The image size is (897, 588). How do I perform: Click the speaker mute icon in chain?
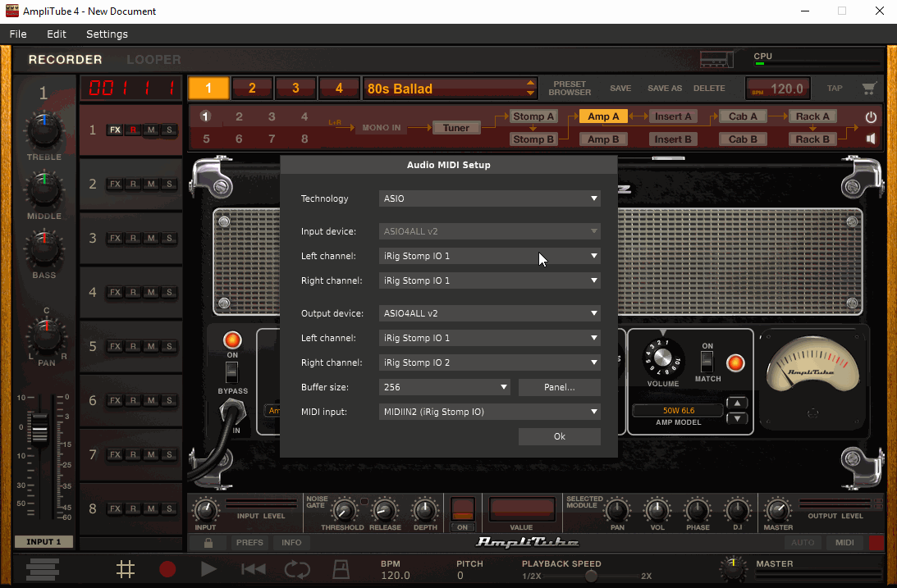point(871,139)
